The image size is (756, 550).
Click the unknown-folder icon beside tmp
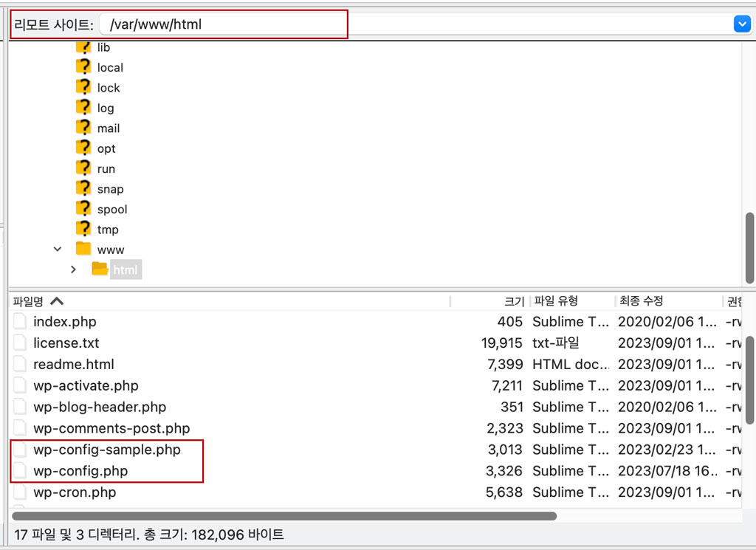(83, 228)
